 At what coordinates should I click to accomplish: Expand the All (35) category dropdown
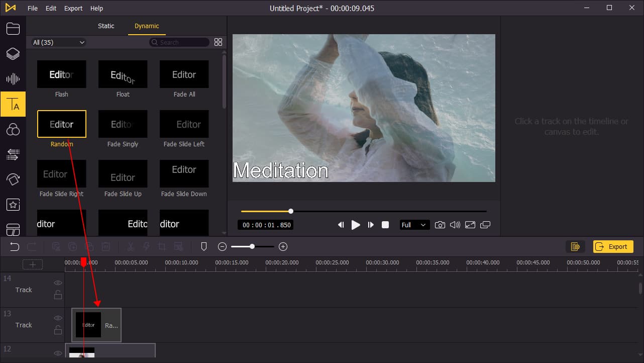click(59, 43)
